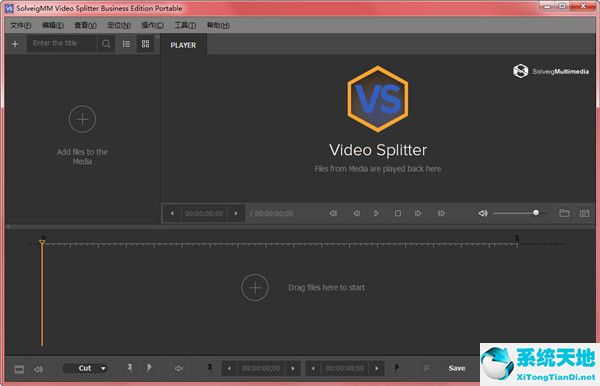Click the circular Add files to Media button

(82, 119)
